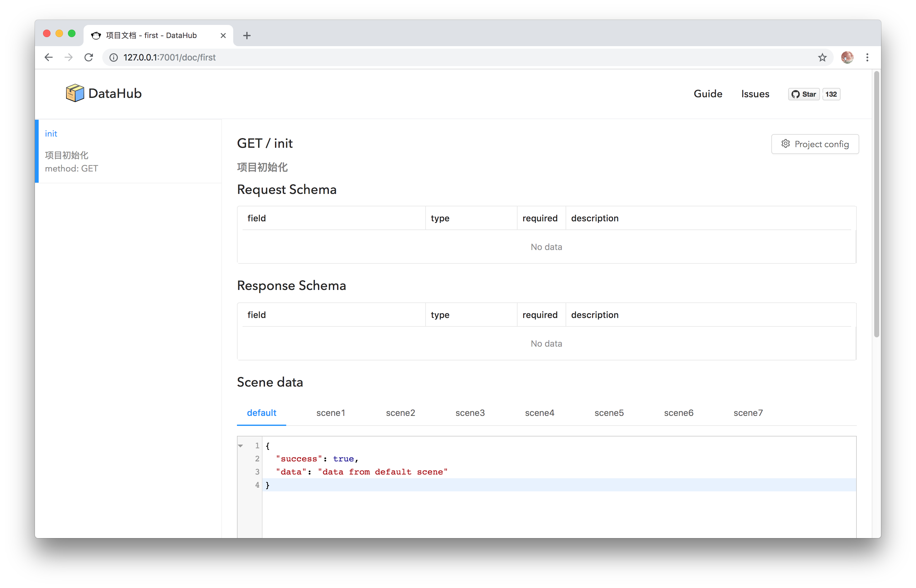916x588 pixels.
Task: Click the browser forward arrow
Action: coord(69,57)
